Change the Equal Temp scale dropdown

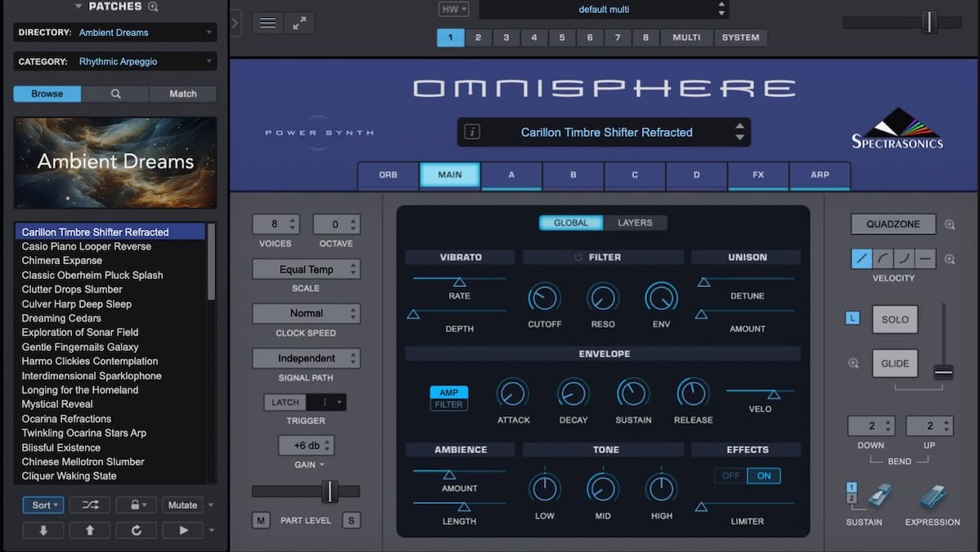pos(306,268)
